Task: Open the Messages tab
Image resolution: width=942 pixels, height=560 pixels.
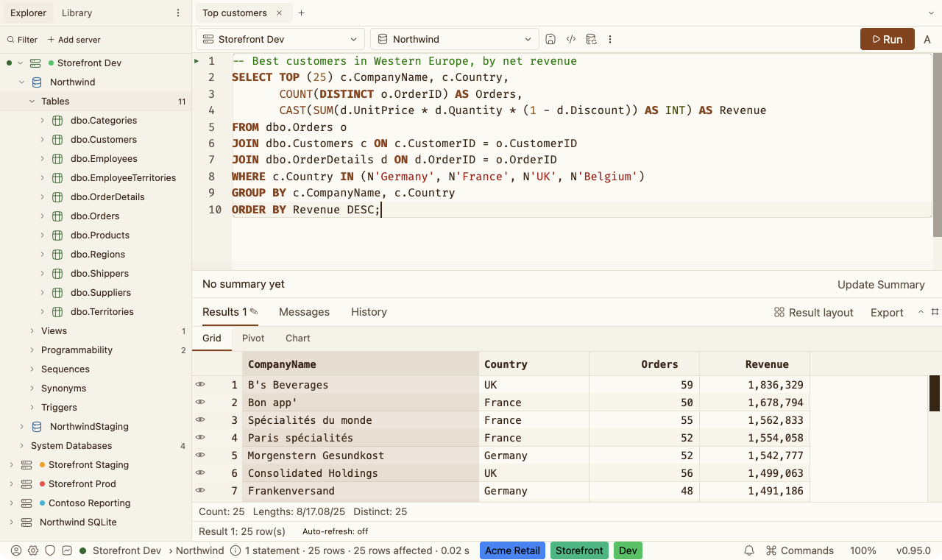Action: pyautogui.click(x=304, y=312)
